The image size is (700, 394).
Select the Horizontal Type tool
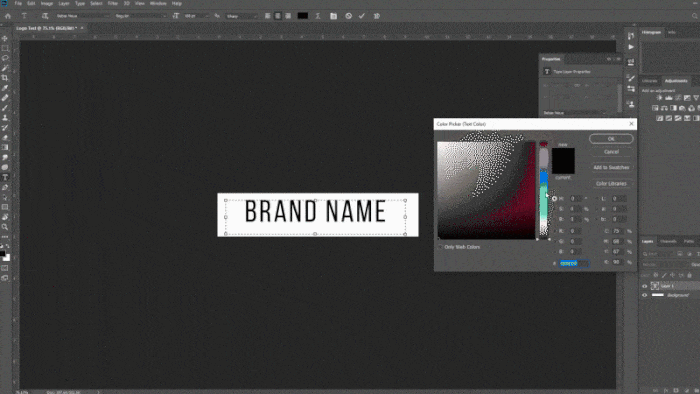5,178
